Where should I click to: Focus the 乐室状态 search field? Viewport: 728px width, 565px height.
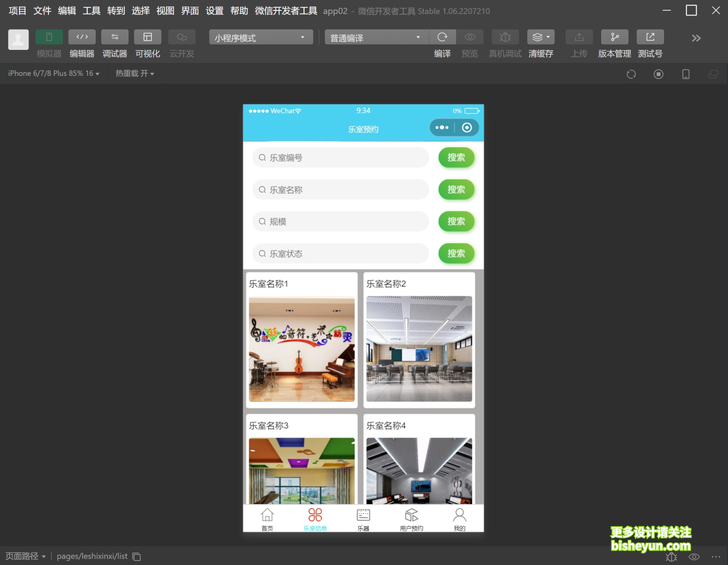click(341, 254)
